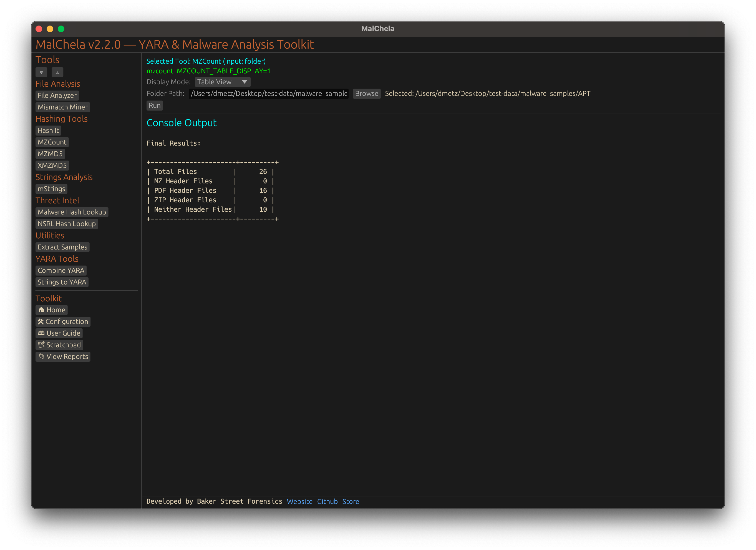Click the mzcount command line text
Screen dimensions: 756x550
(208, 71)
